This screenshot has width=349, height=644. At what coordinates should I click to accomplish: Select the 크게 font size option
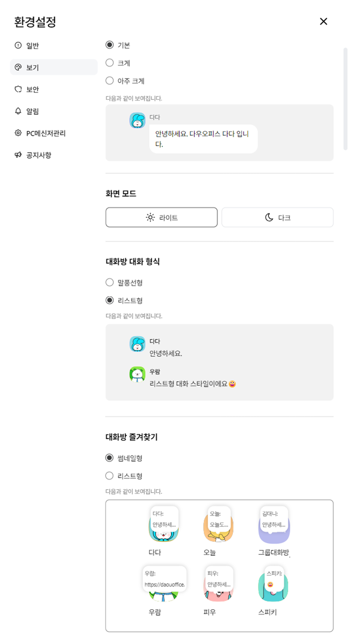[x=110, y=63]
